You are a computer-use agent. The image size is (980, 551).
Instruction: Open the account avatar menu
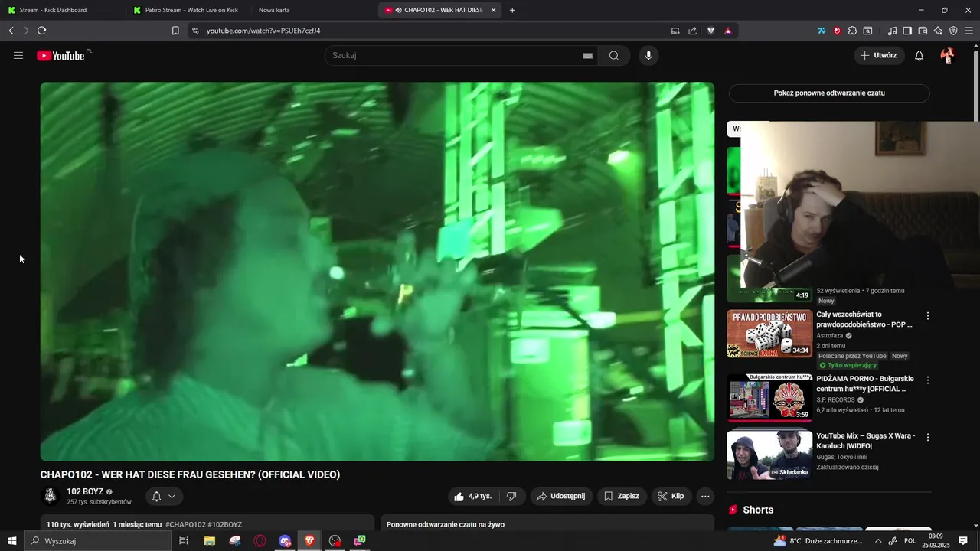pos(947,56)
